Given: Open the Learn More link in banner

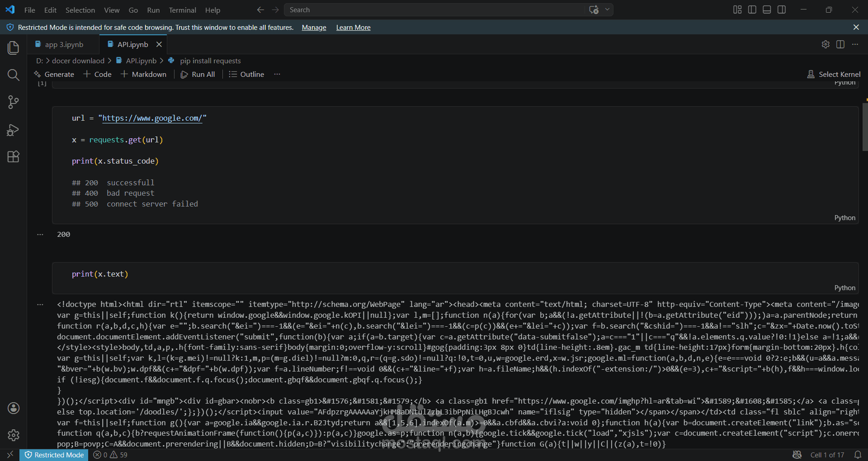Looking at the screenshot, I should coord(353,27).
